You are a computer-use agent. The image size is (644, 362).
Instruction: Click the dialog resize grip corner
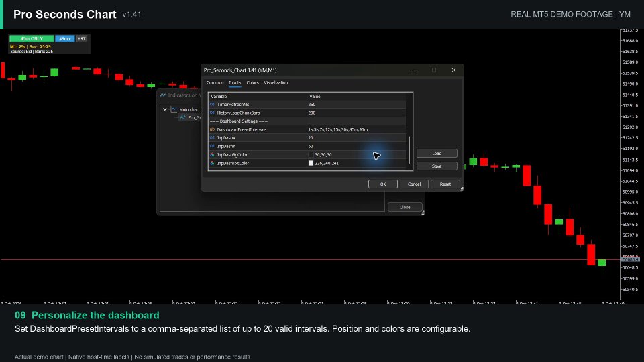tap(462, 189)
